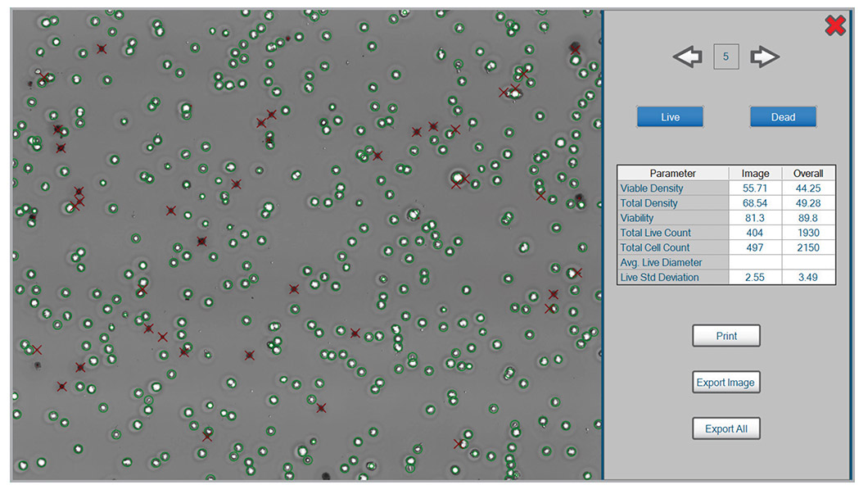Image resolution: width=868 pixels, height=494 pixels.
Task: Toggle the Live cell overlay
Action: point(670,117)
